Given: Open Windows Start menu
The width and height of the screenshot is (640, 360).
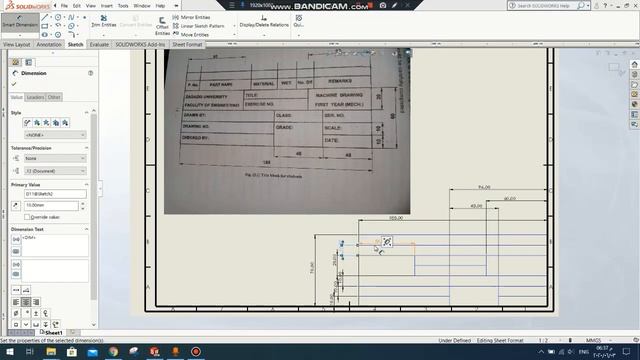Looking at the screenshot, I should (x=10, y=351).
